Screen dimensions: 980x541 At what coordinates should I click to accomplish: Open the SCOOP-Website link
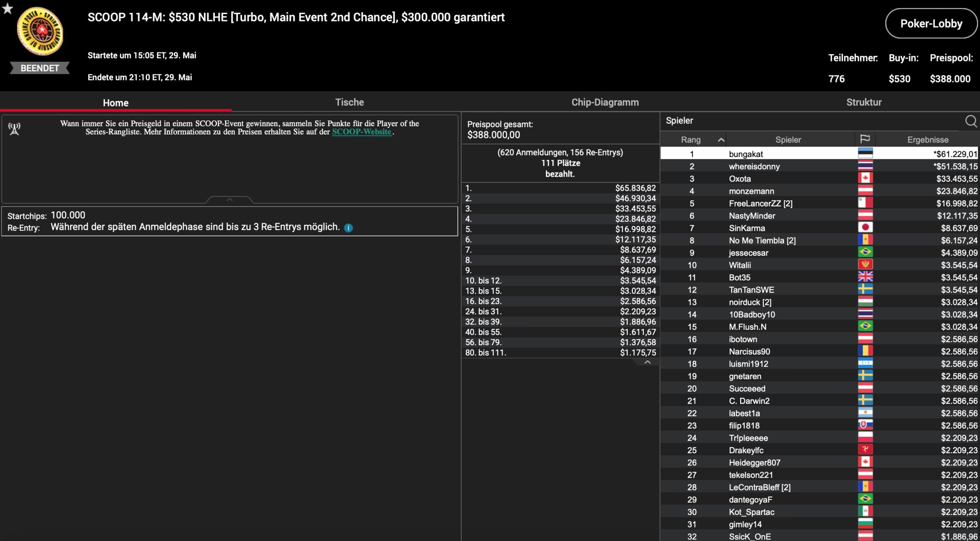(x=362, y=132)
